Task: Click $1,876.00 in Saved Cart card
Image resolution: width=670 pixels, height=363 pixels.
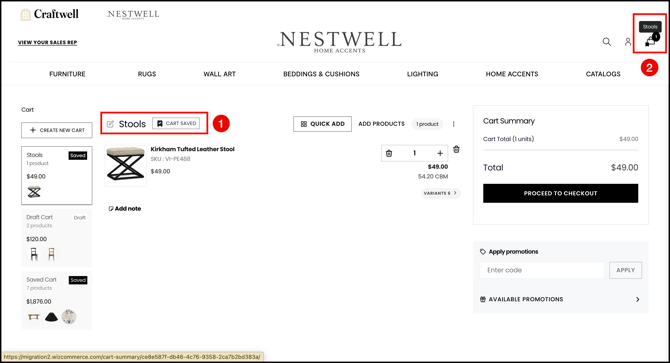Action: click(x=39, y=302)
